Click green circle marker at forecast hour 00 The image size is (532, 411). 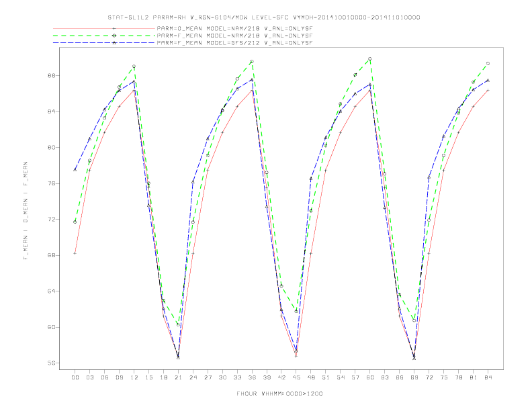pos(75,222)
